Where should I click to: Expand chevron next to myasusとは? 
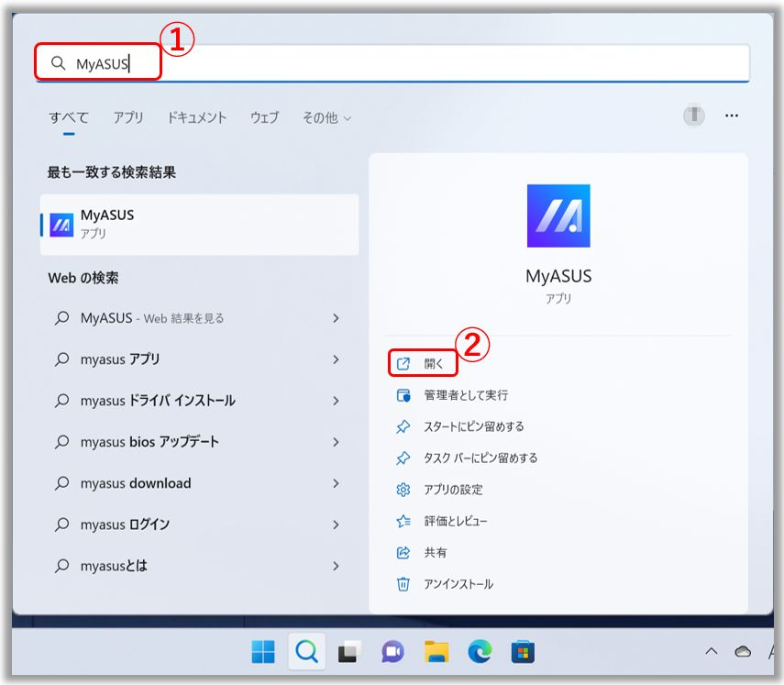tap(336, 566)
